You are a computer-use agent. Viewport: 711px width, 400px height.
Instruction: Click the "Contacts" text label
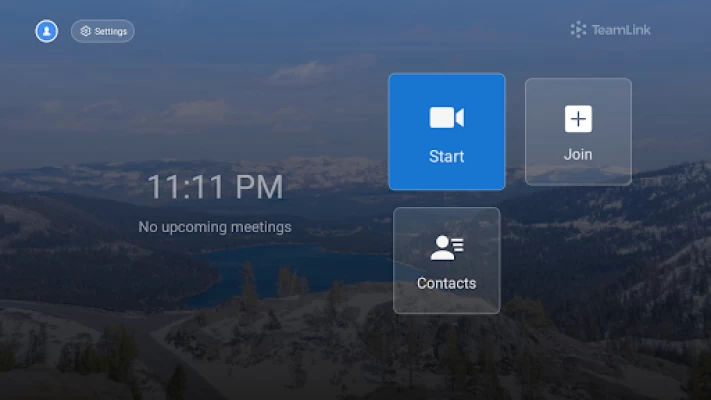pos(446,283)
